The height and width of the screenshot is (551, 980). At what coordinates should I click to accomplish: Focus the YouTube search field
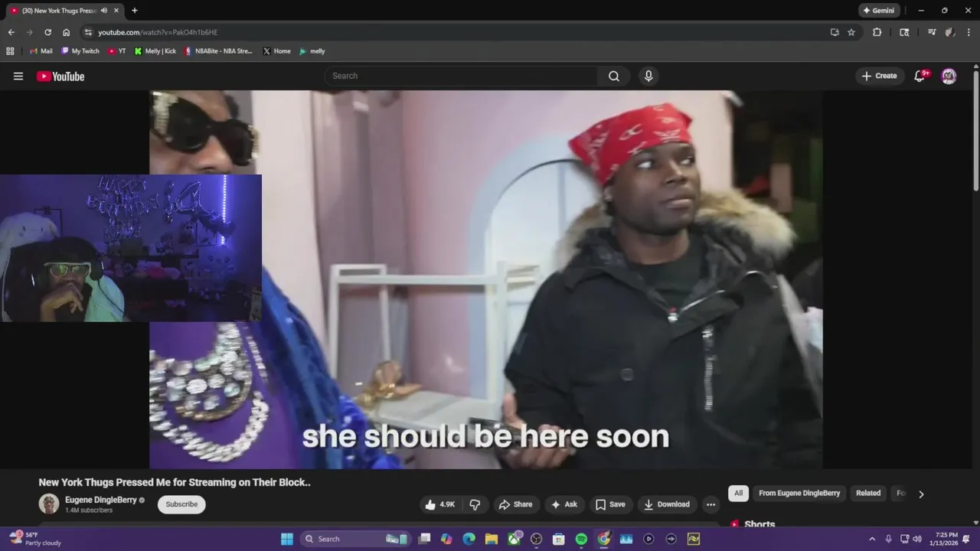[x=461, y=76]
